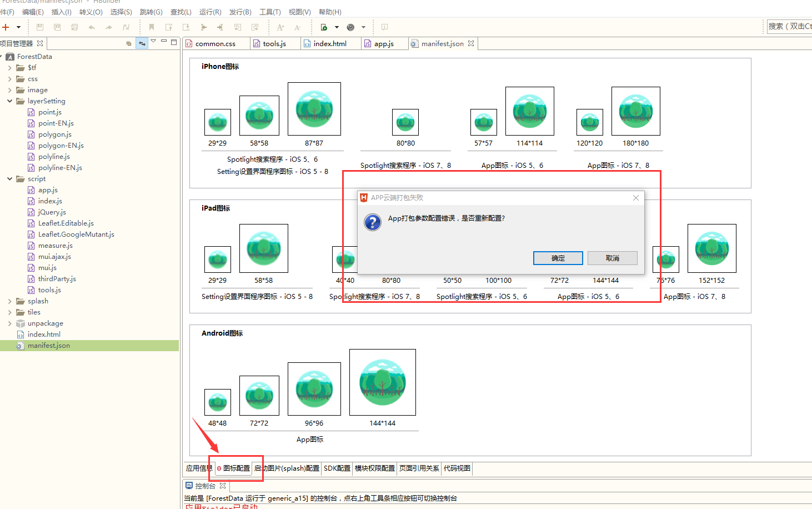Select point.js in the project tree

[x=50, y=112]
